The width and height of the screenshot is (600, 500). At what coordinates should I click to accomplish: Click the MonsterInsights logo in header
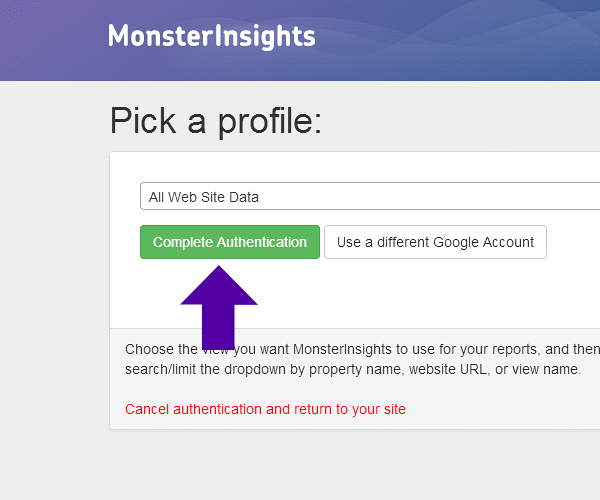[x=211, y=37]
